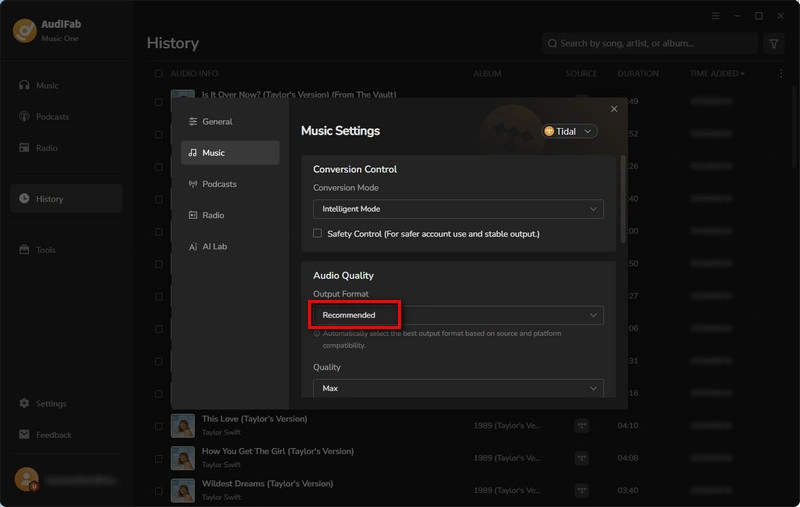Toggle the select-all checkbox in header
800x507 pixels.
tap(159, 73)
